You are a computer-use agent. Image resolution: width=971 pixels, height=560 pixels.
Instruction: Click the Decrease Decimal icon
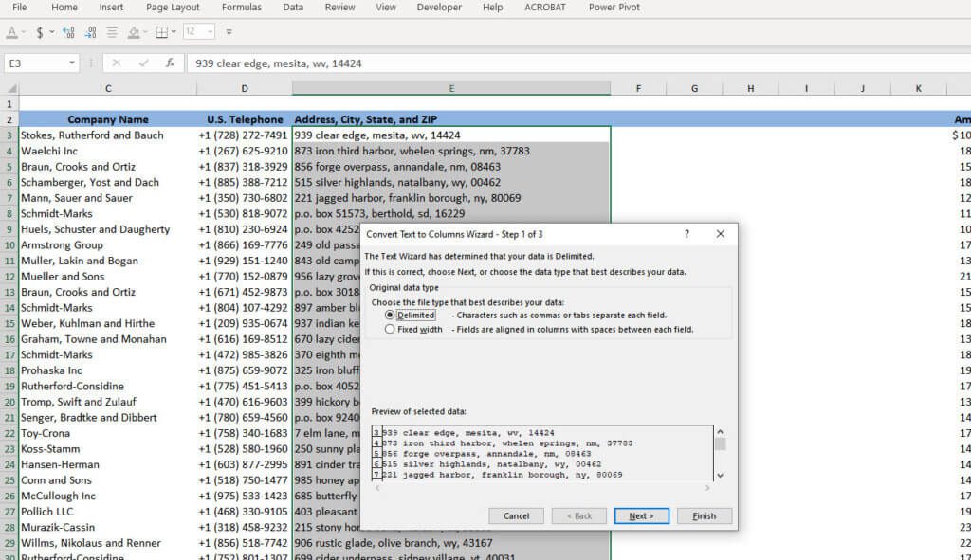point(87,33)
